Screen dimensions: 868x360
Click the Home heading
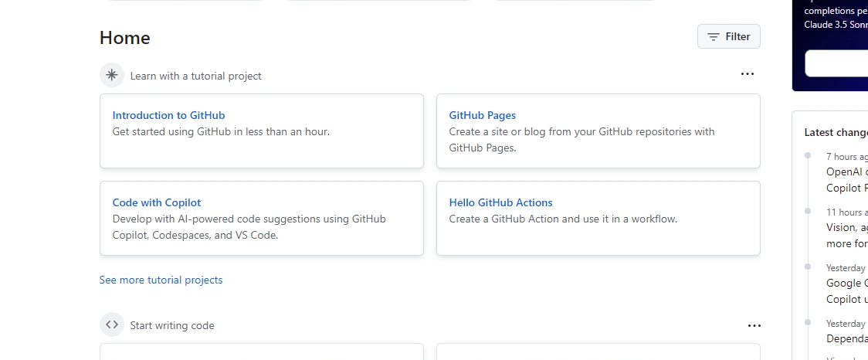point(125,38)
